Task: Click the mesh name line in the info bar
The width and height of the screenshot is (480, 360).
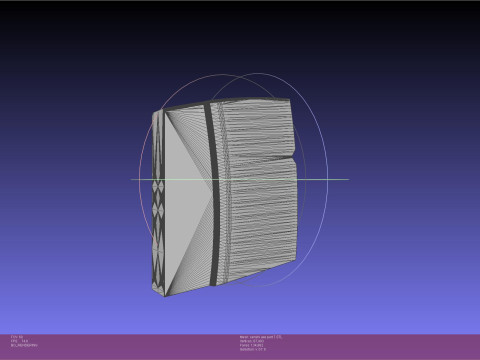Action: (261, 337)
